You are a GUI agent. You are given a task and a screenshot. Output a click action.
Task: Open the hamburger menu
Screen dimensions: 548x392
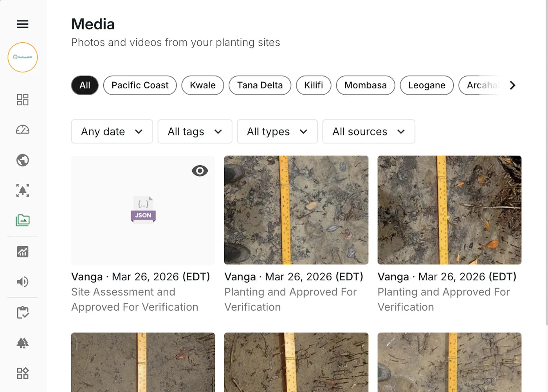coord(23,24)
